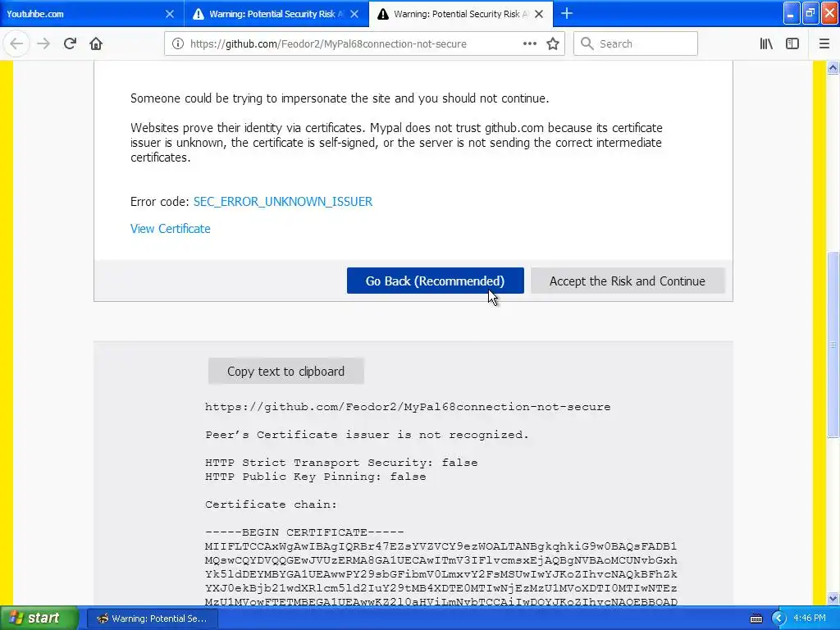Click Accept the Risk and Continue
This screenshot has height=630, width=840.
628,281
